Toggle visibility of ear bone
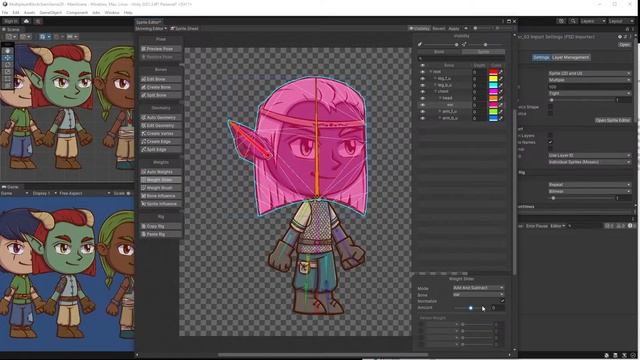This screenshot has height=360, width=640. pyautogui.click(x=422, y=105)
